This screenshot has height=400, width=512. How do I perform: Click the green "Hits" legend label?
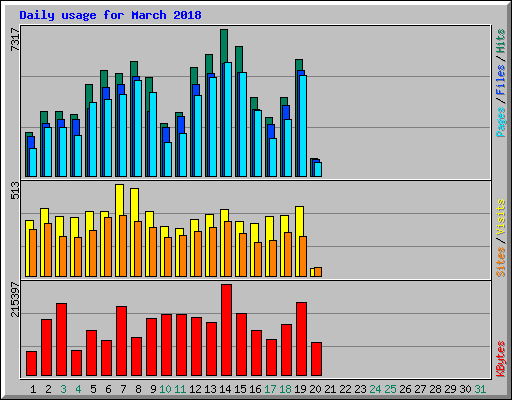tap(501, 41)
